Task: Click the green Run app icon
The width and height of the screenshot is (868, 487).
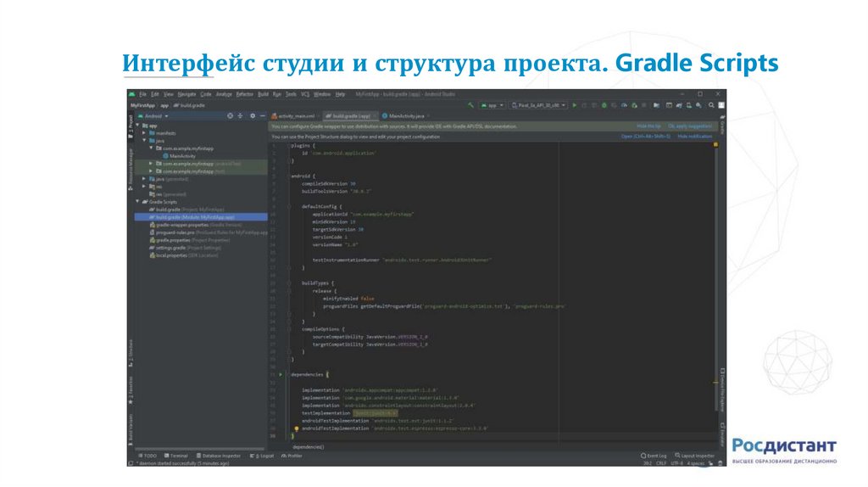Action: tap(575, 105)
